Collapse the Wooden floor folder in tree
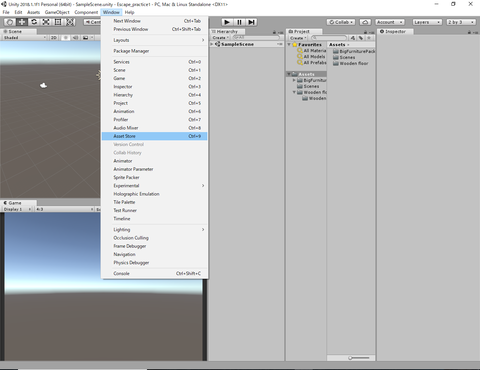Screen dimensions: 480x370 click(294, 92)
